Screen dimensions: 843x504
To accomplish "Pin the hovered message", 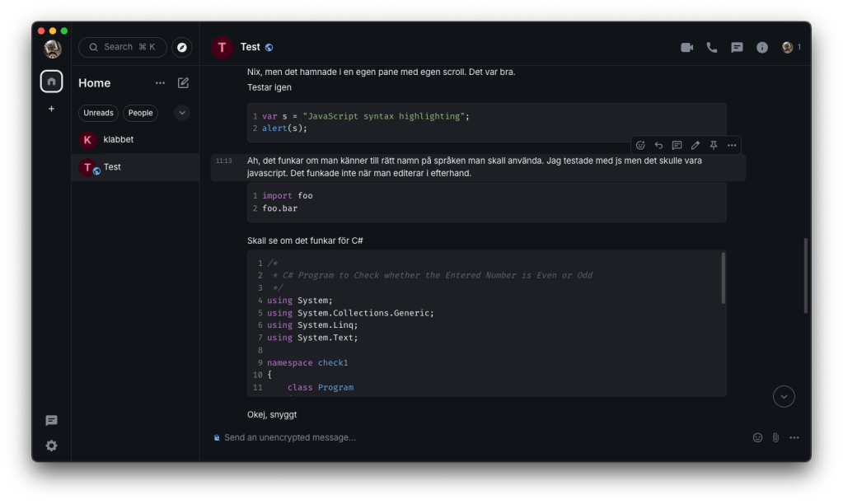I will tap(714, 145).
